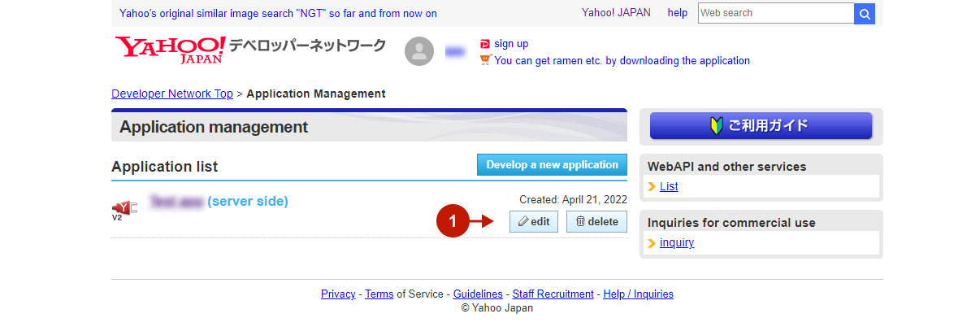Open the Guidelines footer link

coord(478,294)
